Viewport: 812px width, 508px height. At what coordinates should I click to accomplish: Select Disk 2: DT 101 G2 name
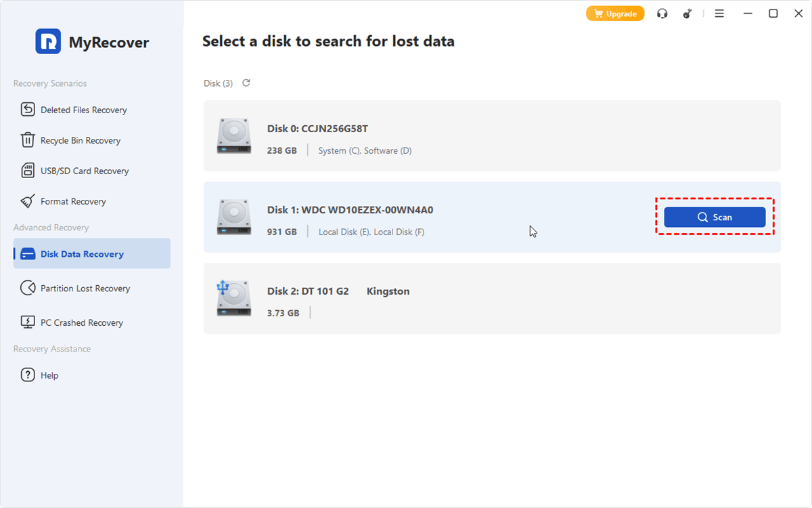click(308, 291)
